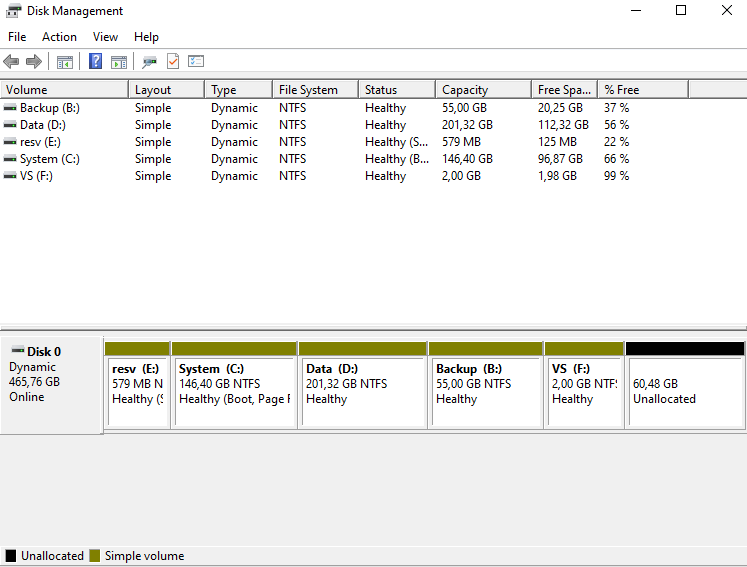
Task: Select the Disk 0 label panel
Action: point(51,385)
